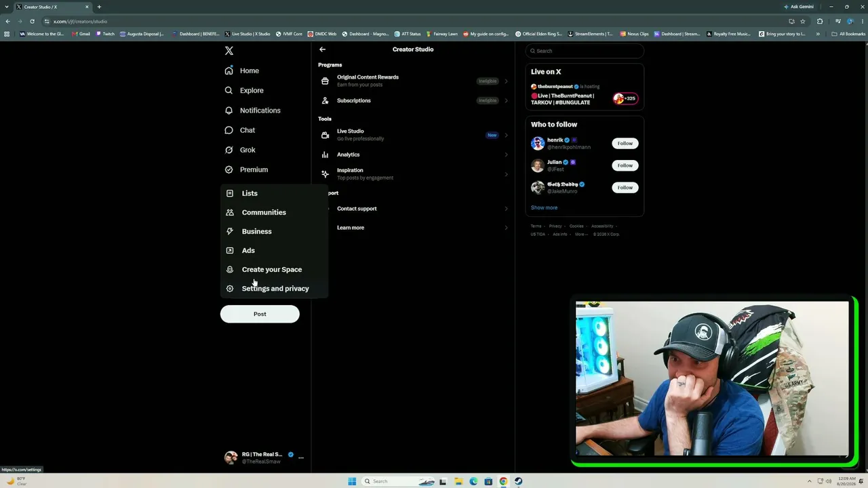868x488 pixels.
Task: Open the Home feed icon
Action: pos(229,70)
